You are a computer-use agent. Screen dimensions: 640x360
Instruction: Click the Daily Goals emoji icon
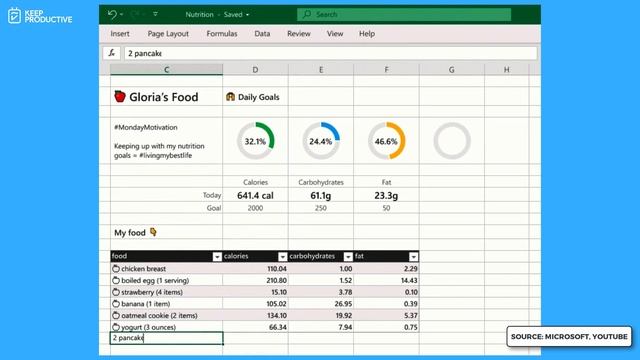(x=230, y=97)
